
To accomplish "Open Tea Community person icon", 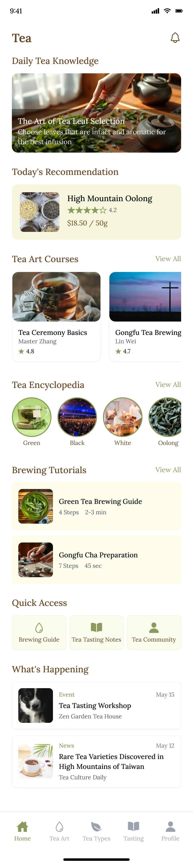I will (154, 627).
